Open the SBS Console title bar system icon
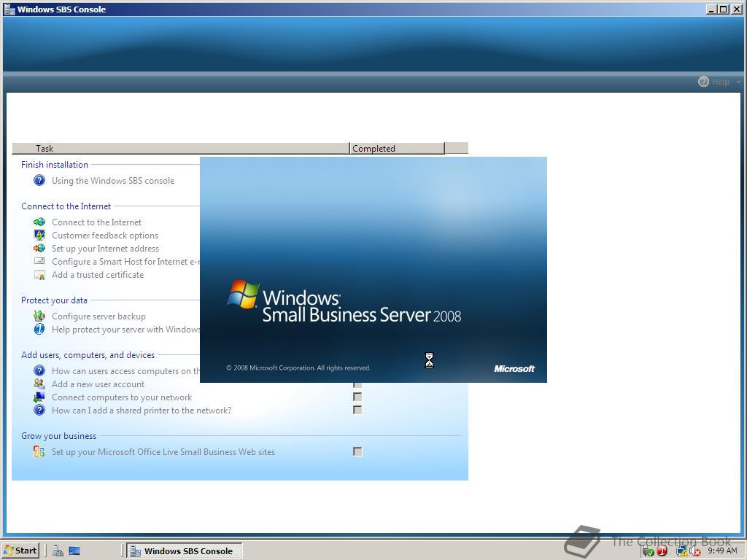Image resolution: width=747 pixels, height=560 pixels. [9, 9]
